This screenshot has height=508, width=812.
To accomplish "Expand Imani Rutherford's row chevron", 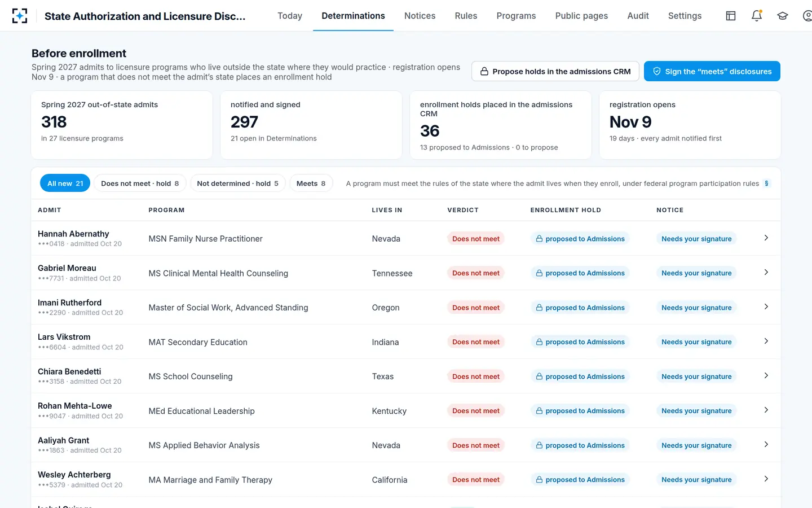I will (766, 307).
